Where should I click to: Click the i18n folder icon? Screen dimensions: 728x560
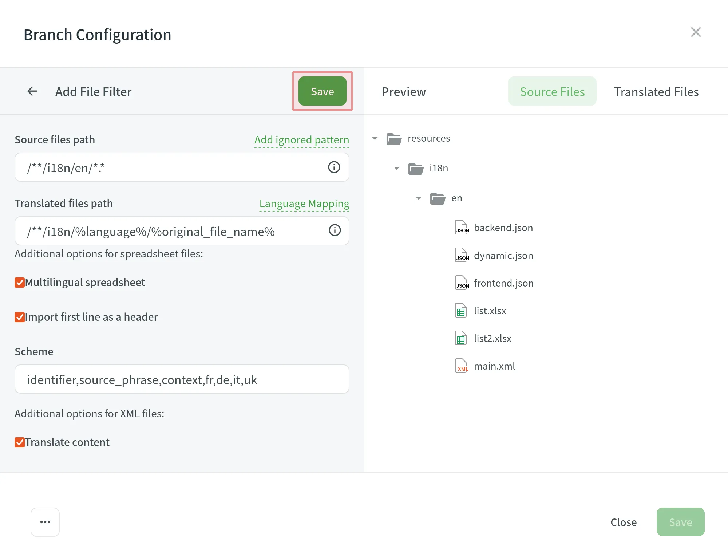tap(416, 168)
